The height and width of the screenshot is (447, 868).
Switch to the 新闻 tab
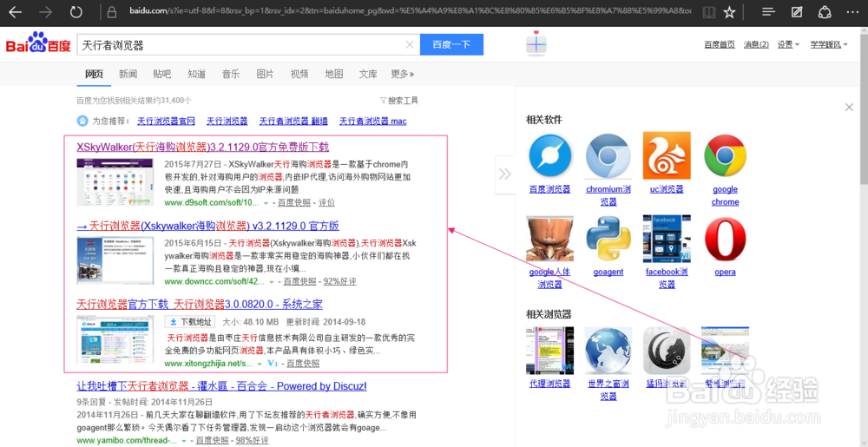tap(128, 74)
